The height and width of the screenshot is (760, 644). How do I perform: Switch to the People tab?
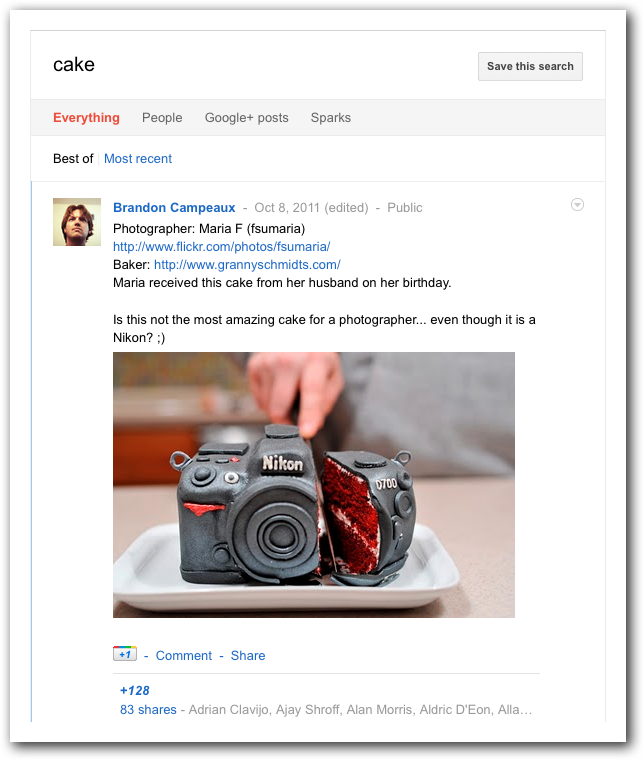162,118
